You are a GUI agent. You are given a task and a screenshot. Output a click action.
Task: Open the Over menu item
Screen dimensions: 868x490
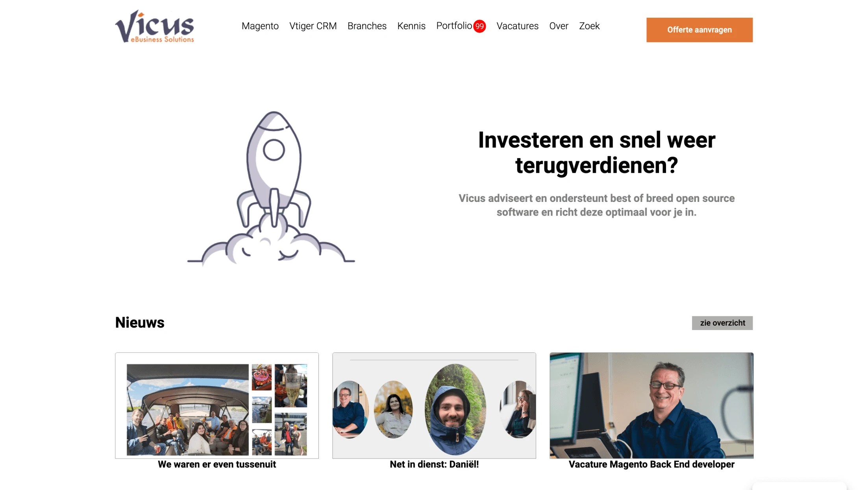[559, 26]
